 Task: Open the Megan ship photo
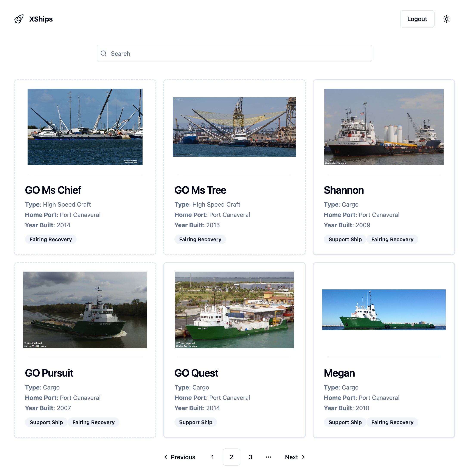(384, 310)
